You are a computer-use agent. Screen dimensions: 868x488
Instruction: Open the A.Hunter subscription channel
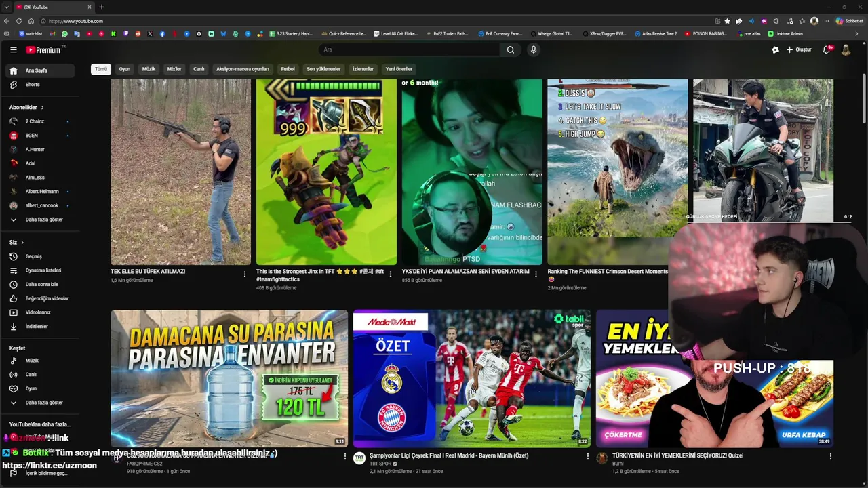coord(41,149)
